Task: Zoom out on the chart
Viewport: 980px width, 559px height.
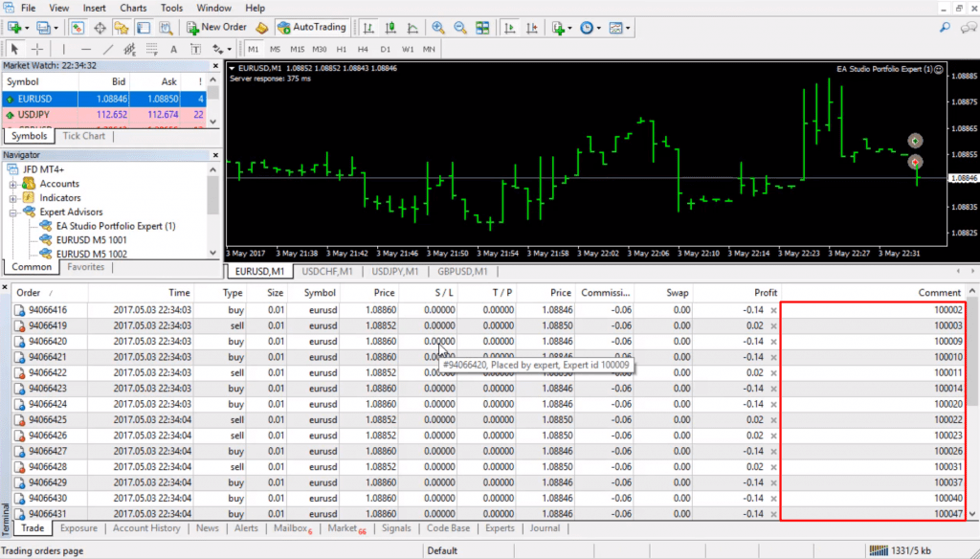Action: click(x=459, y=28)
